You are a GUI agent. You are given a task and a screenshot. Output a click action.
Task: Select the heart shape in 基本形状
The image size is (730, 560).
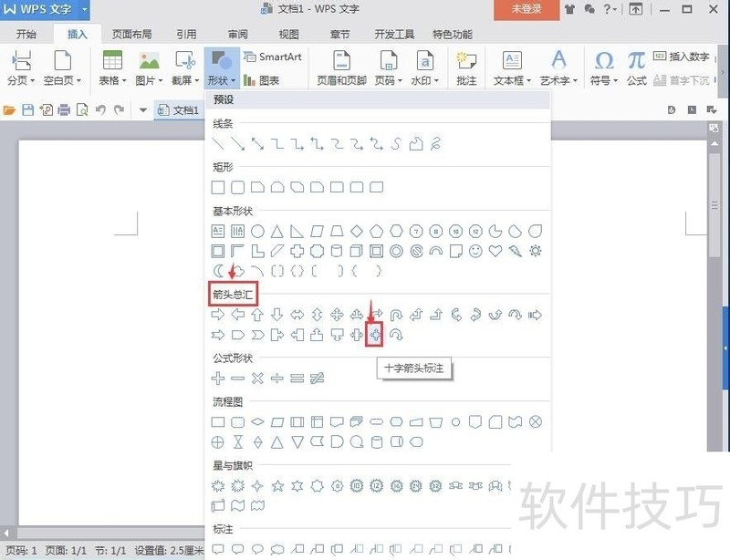[x=495, y=252]
